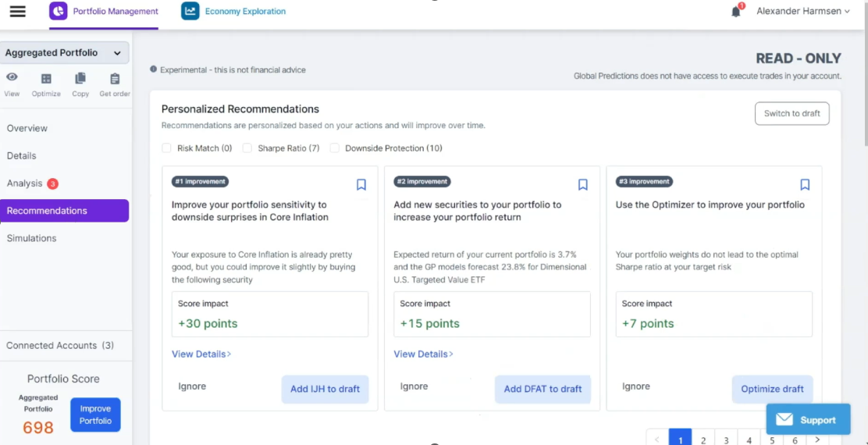Bookmark the #1 improvement recommendation
This screenshot has height=445, width=868.
pos(361,185)
